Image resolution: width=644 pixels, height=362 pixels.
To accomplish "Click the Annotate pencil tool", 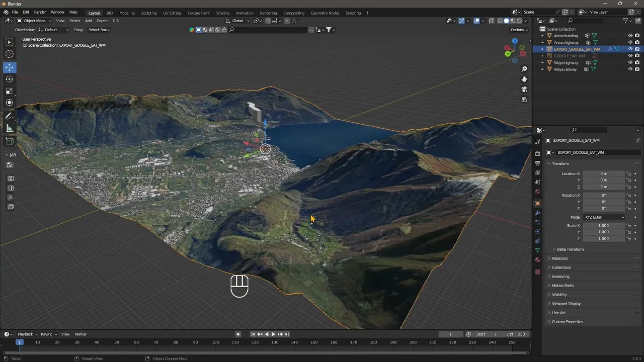I will pos(10,116).
